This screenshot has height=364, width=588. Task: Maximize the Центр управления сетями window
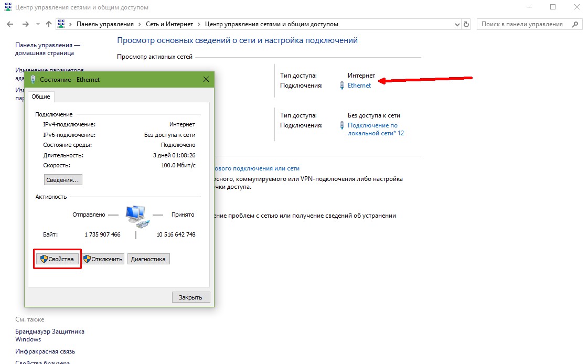point(553,7)
